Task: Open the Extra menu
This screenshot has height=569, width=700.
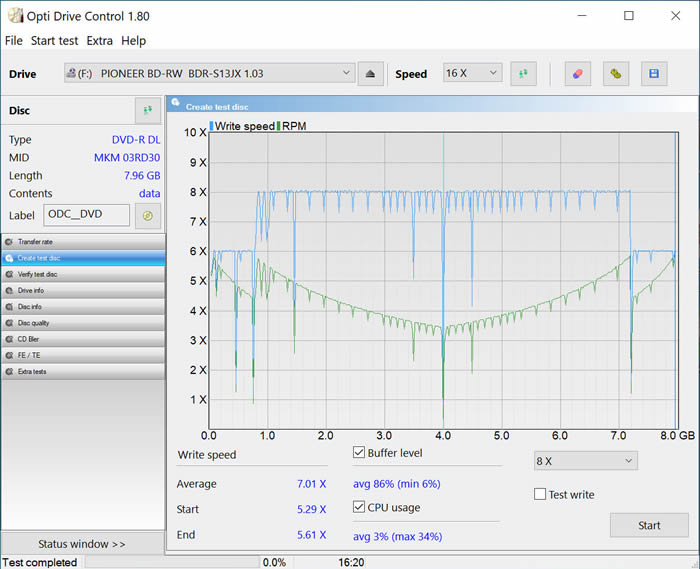Action: click(x=100, y=41)
